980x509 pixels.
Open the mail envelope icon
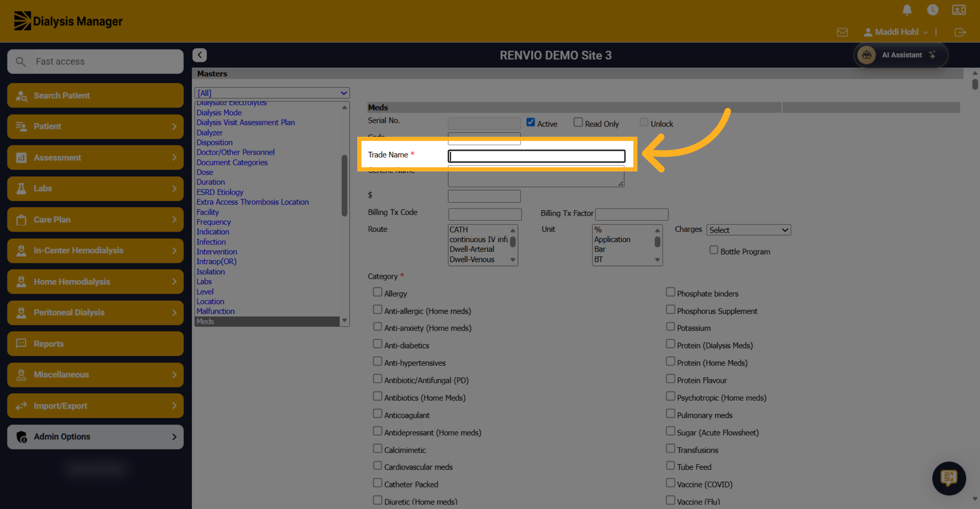842,32
